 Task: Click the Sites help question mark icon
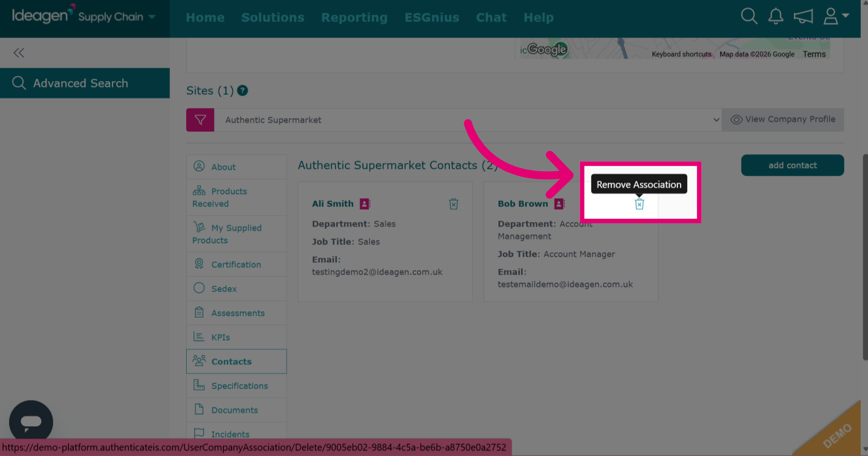pyautogui.click(x=243, y=90)
